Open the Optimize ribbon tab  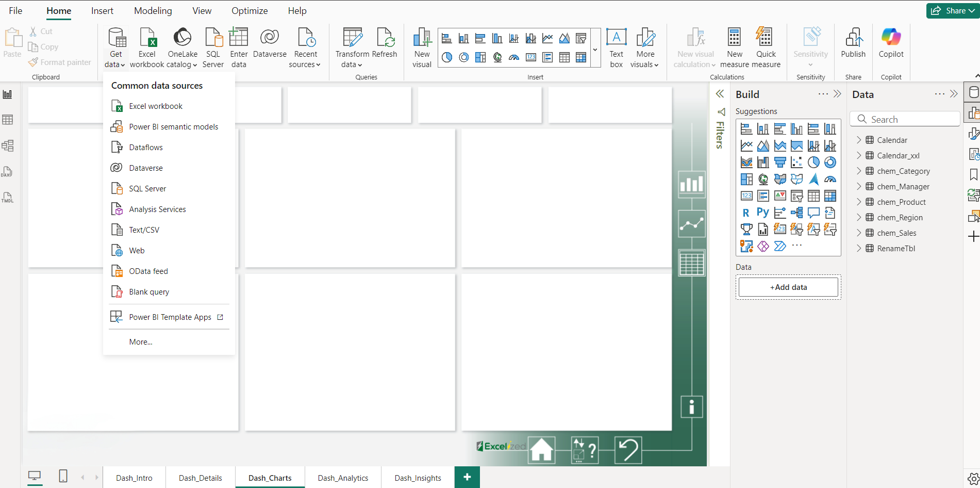250,11
